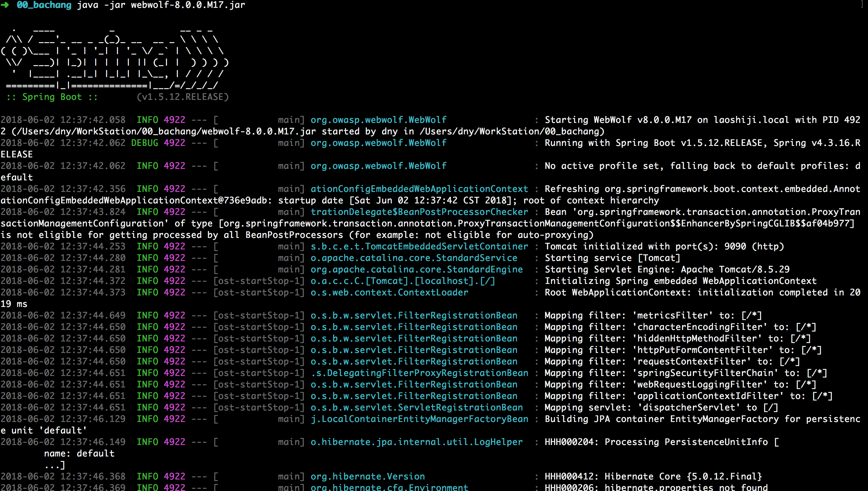868x491 pixels.
Task: Click the 'ationConfigEmbeddedWebApplicationContext' logger name
Action: tap(419, 189)
